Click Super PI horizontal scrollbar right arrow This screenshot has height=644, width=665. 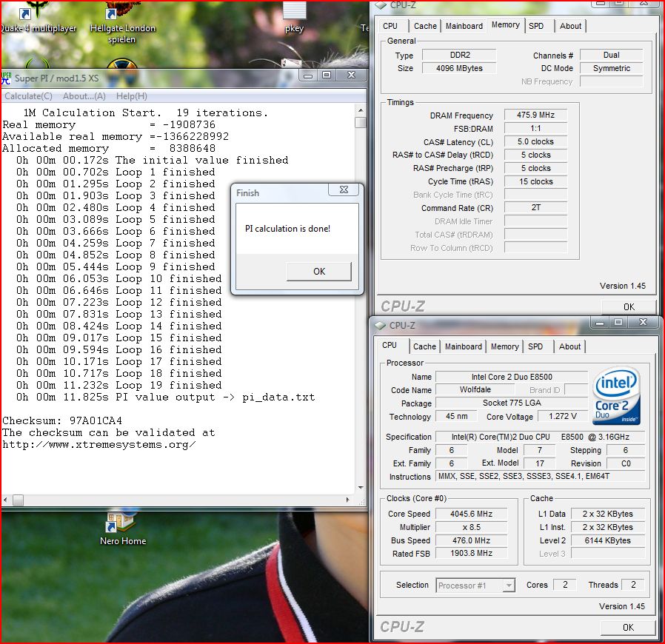pyautogui.click(x=347, y=500)
